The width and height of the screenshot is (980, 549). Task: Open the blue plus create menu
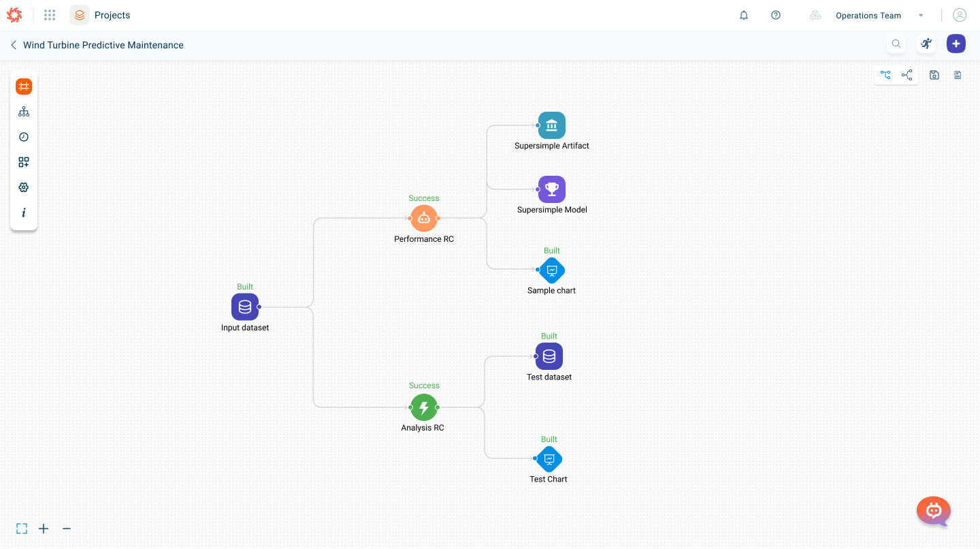955,43
